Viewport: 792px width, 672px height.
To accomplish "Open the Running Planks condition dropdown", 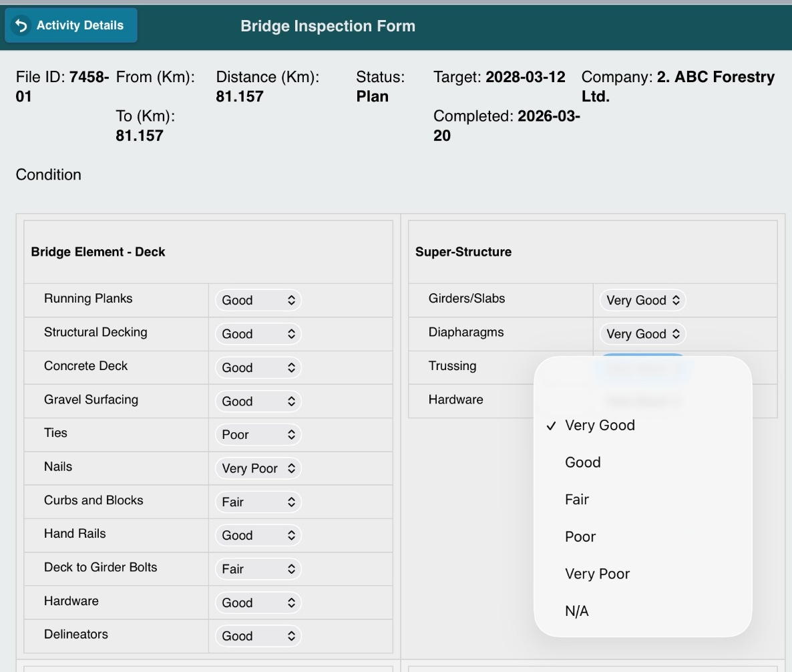I will click(x=258, y=301).
